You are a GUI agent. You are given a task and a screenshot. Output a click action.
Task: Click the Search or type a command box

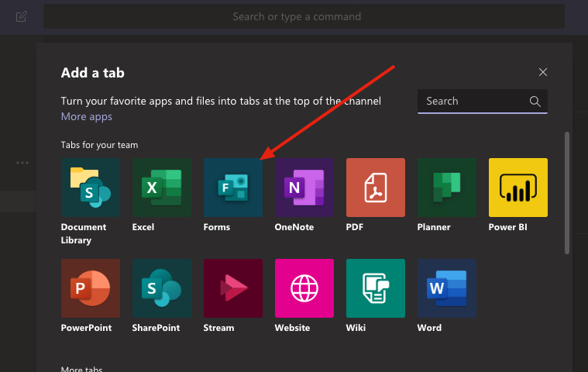[304, 16]
